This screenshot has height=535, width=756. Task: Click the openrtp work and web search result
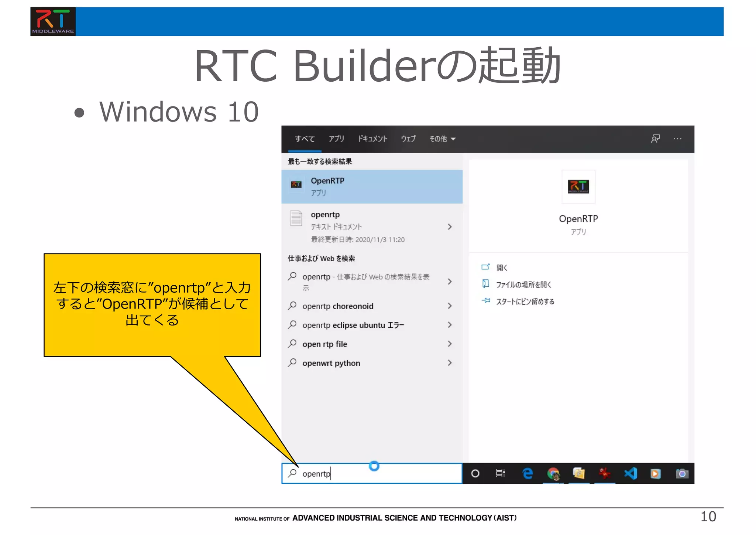tap(372, 282)
